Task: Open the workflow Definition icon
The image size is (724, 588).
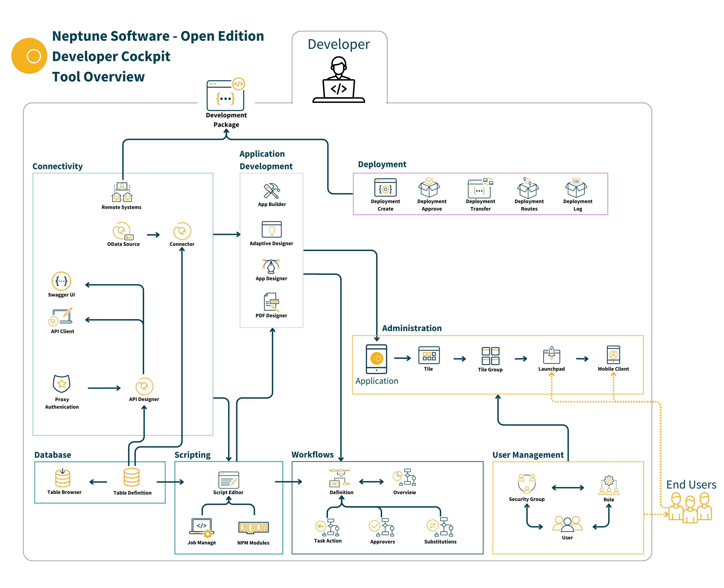Action: pyautogui.click(x=339, y=478)
